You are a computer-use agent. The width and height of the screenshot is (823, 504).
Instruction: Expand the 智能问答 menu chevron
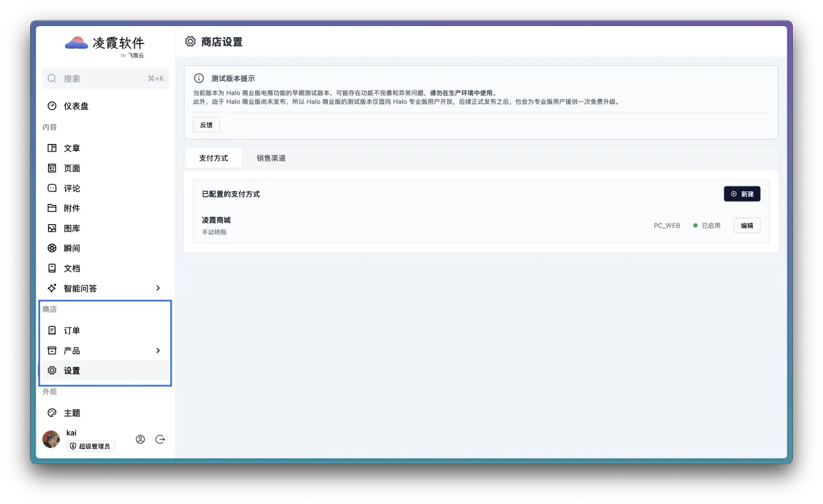coord(158,288)
